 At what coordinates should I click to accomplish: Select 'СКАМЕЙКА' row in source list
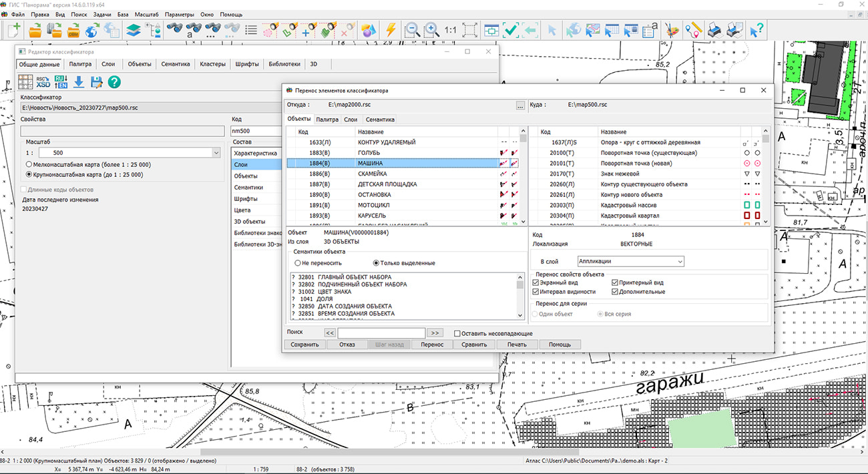click(403, 174)
